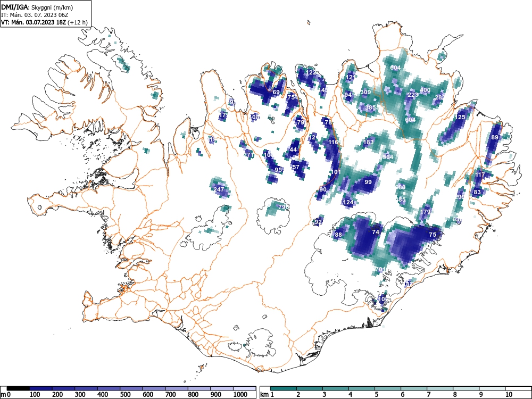Viewport: 532px width, 399px height.
Task: Click the 364 visibility value on map
Action: click(388, 157)
